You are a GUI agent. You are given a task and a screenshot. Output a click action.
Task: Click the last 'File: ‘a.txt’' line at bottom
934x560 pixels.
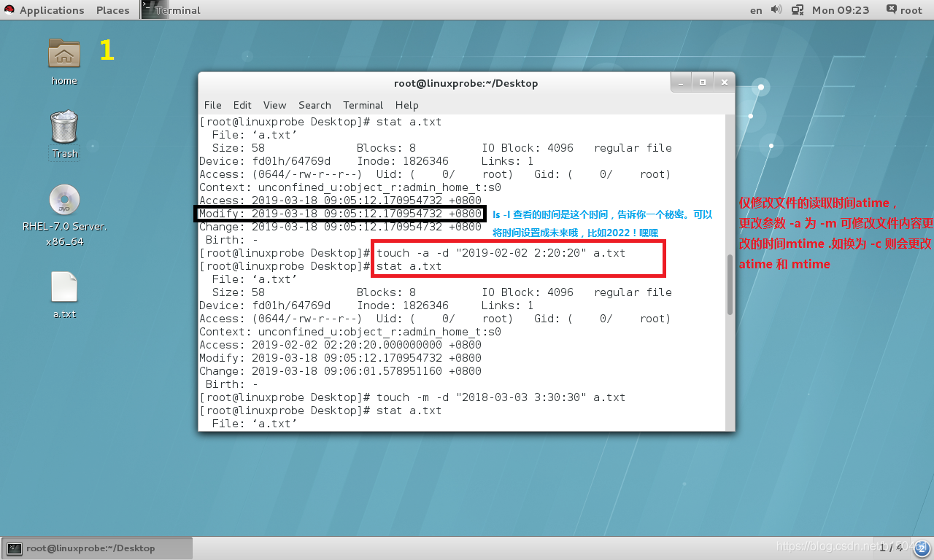pos(255,424)
